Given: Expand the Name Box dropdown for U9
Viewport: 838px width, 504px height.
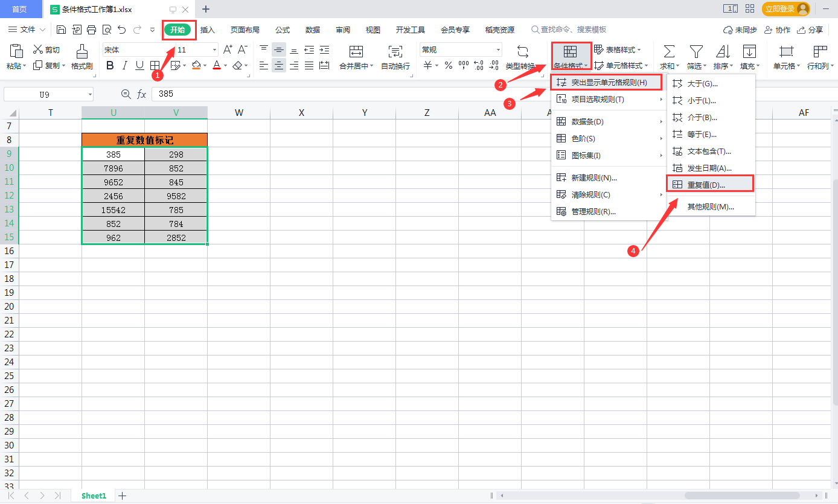Looking at the screenshot, I should (x=90, y=94).
